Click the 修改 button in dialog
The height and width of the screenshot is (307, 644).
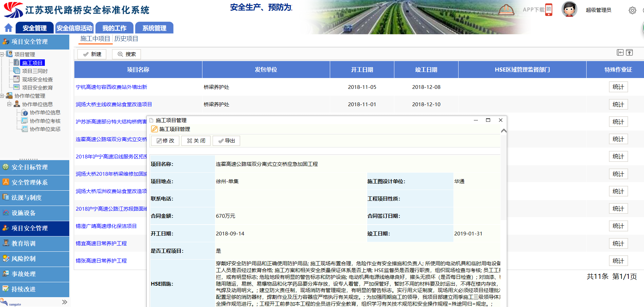(x=165, y=141)
